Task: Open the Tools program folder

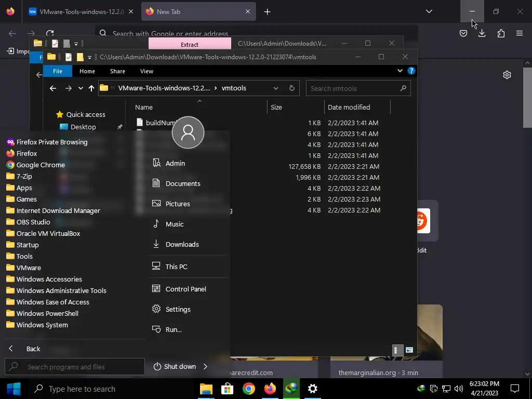Action: 20,257
